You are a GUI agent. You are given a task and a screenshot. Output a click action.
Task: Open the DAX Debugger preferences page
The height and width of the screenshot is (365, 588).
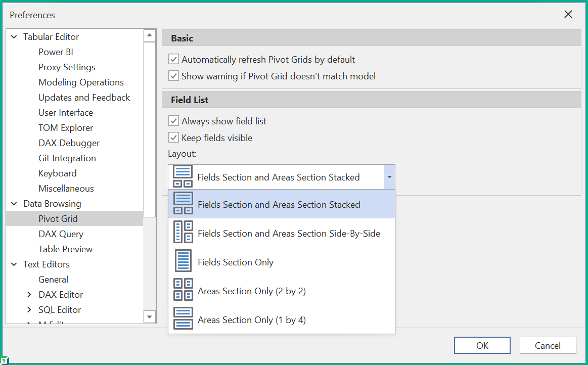69,143
